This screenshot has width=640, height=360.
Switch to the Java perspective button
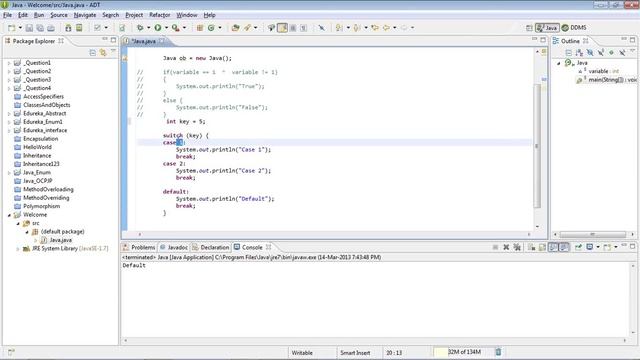547,28
